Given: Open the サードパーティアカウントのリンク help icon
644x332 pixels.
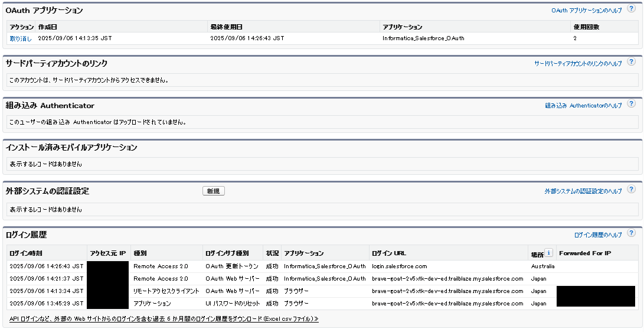Looking at the screenshot, I should coord(631,62).
